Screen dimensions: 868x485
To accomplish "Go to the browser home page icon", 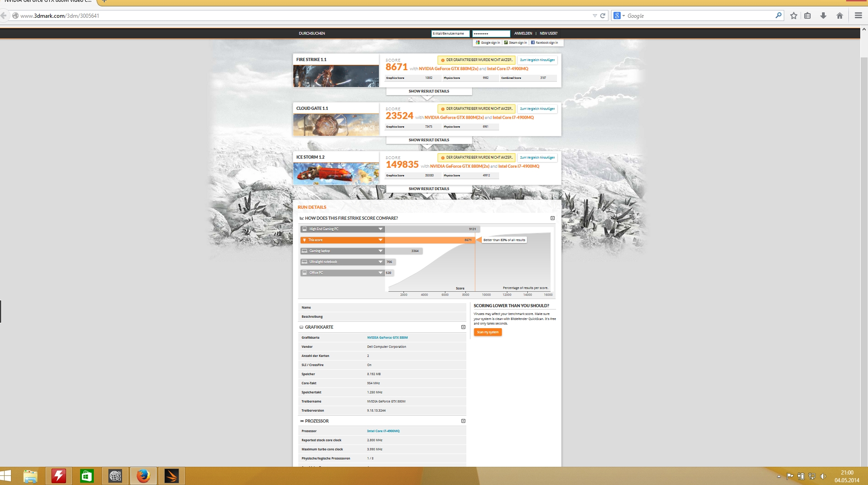I will tap(840, 15).
